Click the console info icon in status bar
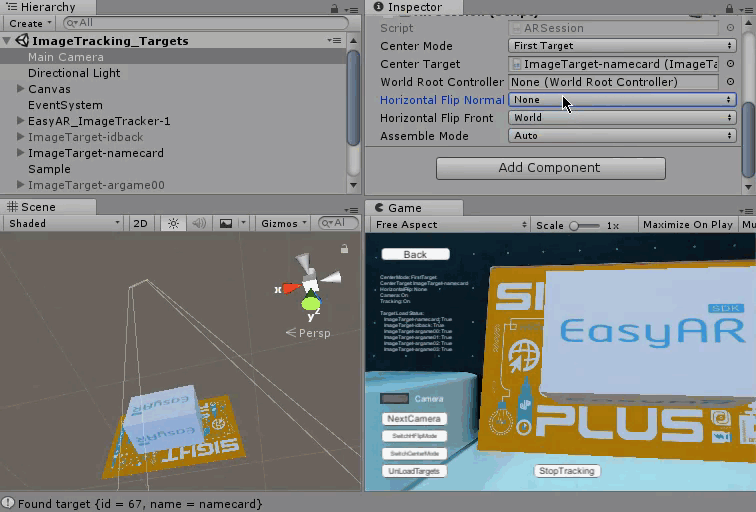The height and width of the screenshot is (512, 756). [x=8, y=503]
